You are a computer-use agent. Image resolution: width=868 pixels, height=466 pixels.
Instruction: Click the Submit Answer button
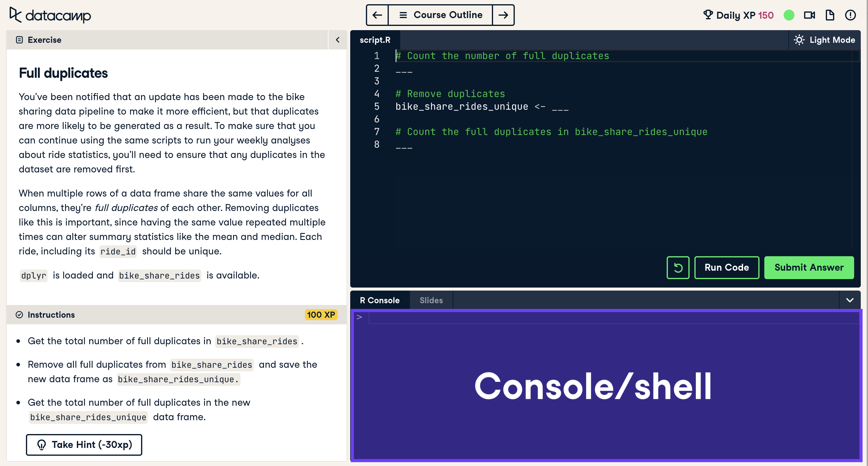809,268
